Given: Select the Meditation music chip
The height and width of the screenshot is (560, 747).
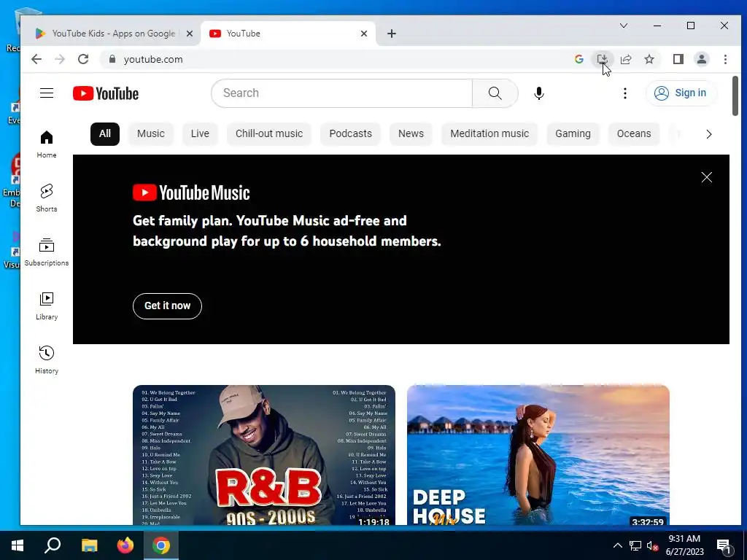Looking at the screenshot, I should (489, 134).
